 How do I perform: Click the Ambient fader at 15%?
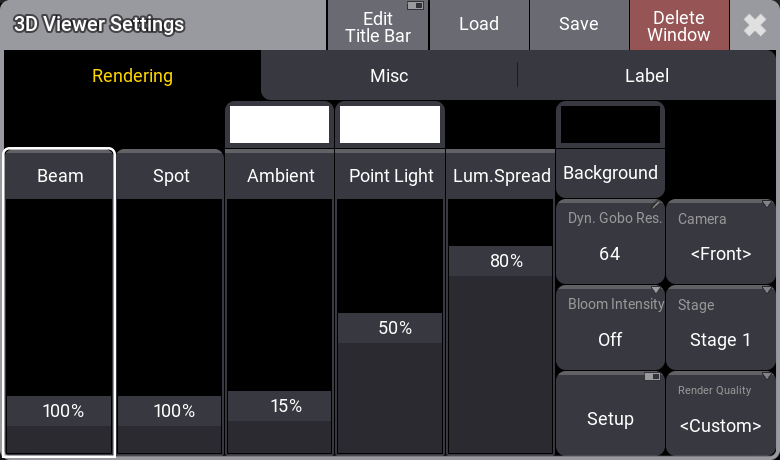[279, 406]
